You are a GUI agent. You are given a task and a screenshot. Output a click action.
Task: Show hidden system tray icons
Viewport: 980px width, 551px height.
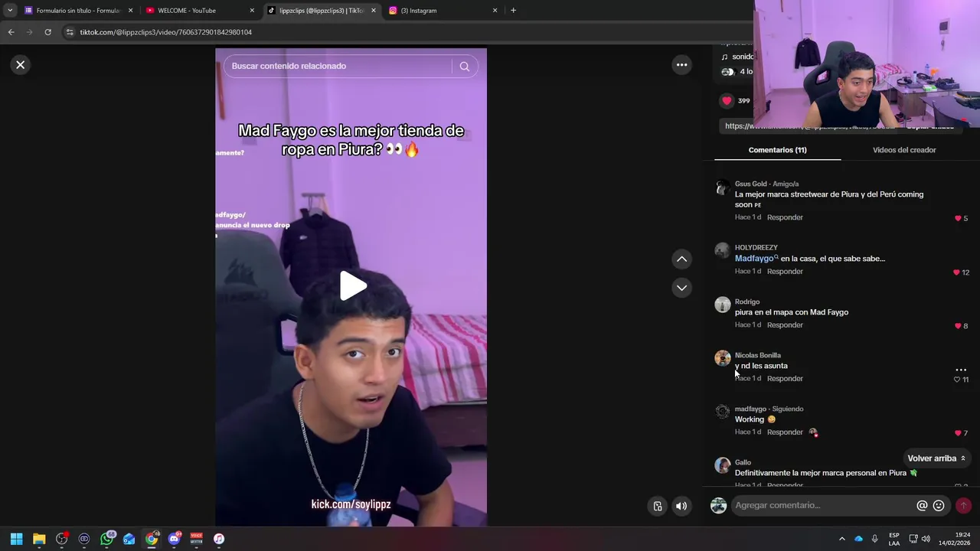tap(842, 539)
